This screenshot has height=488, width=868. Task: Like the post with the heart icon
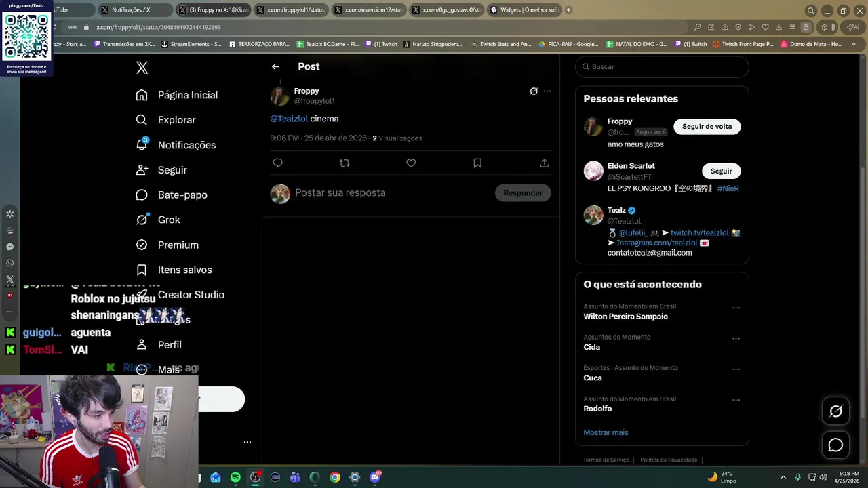[x=411, y=163]
